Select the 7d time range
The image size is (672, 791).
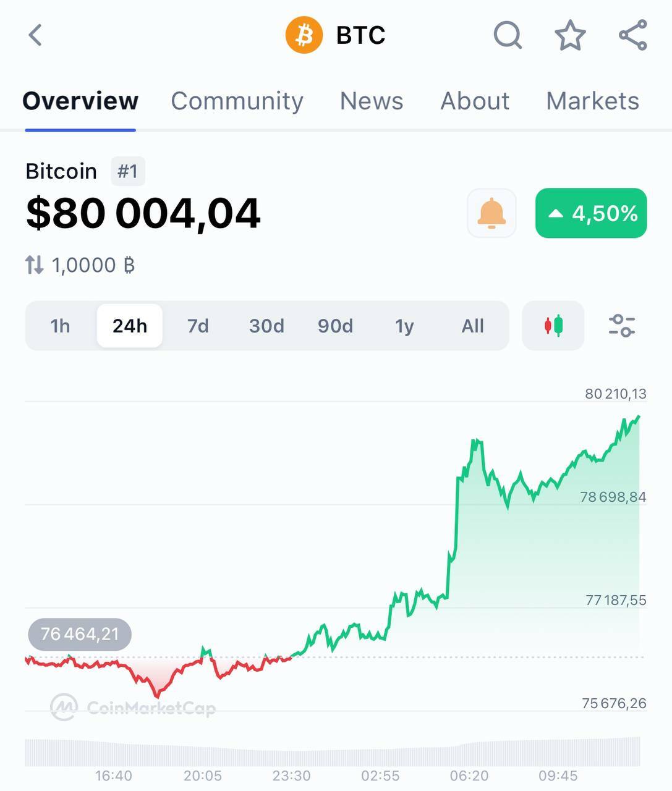coord(198,326)
